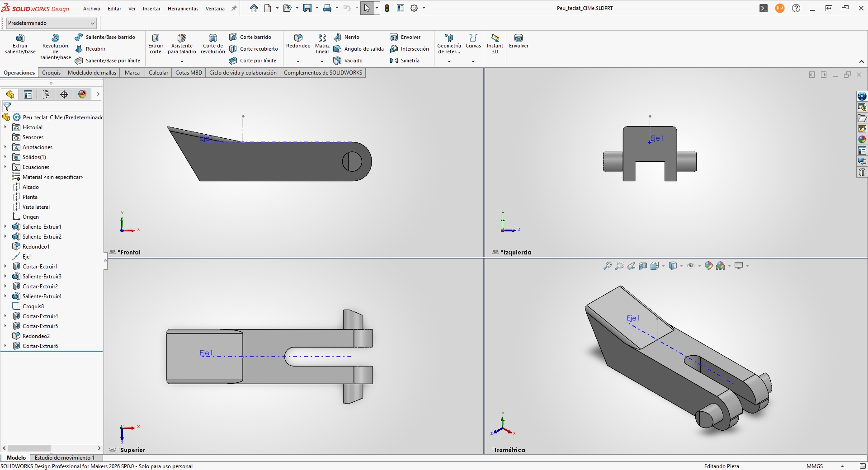Click the Simetría mirror tool
868x470 pixels.
pyautogui.click(x=405, y=61)
